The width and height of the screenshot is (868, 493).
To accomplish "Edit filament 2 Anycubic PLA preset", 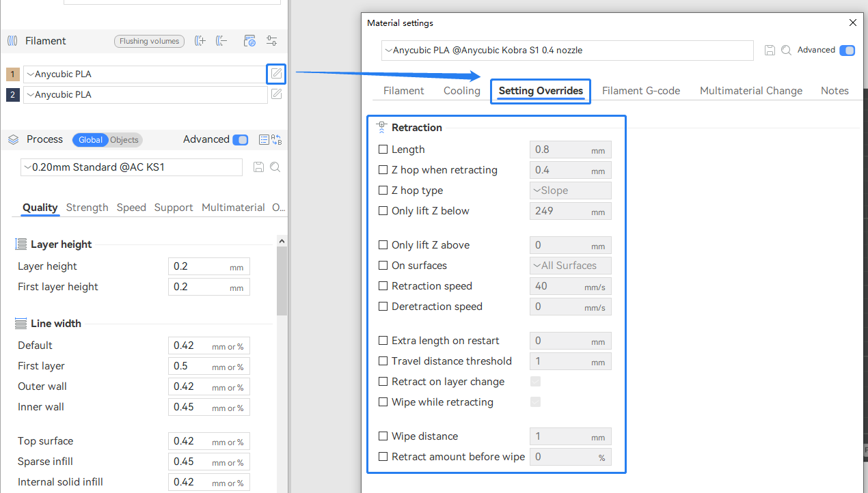I will (276, 94).
